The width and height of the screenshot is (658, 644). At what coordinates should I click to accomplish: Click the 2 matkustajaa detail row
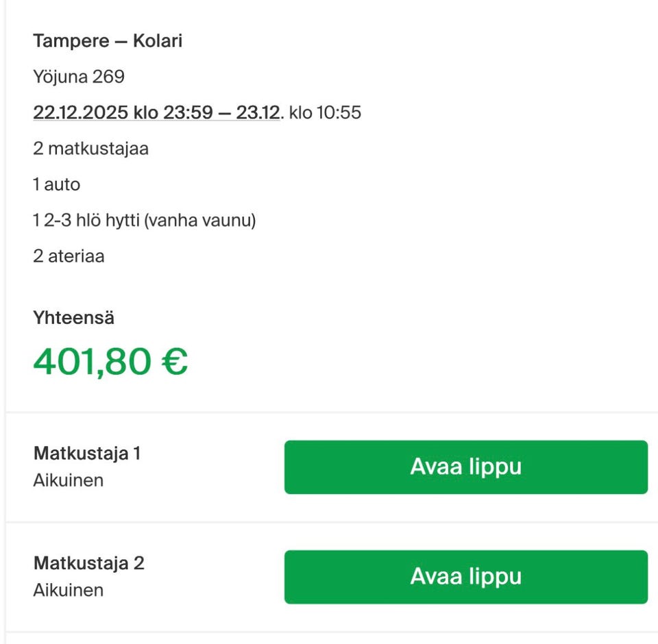click(x=92, y=148)
